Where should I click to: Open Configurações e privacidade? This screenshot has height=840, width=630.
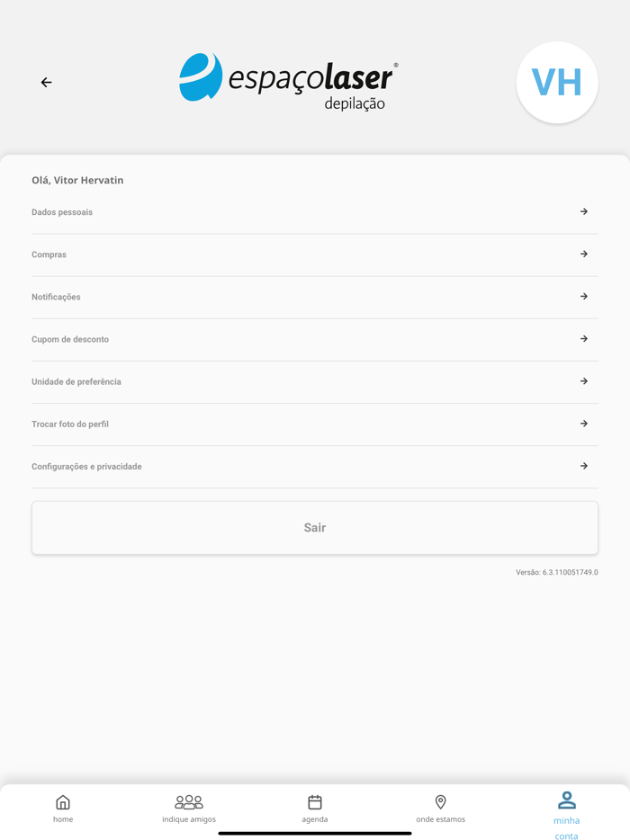(315, 467)
